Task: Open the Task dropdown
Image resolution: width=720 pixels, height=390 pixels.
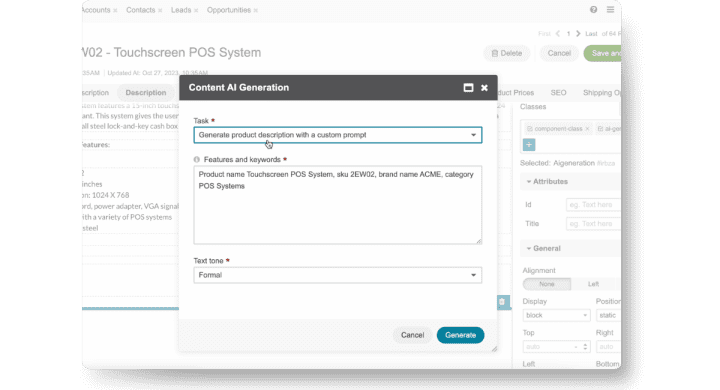Action: (338, 135)
